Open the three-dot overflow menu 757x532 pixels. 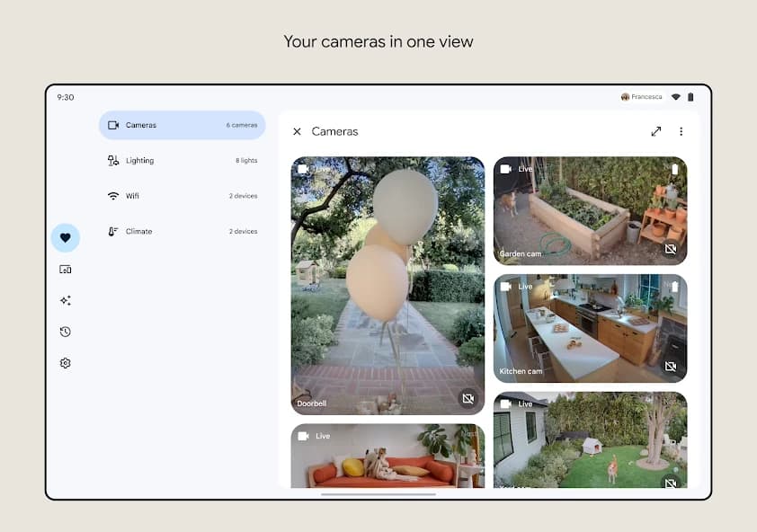point(681,131)
